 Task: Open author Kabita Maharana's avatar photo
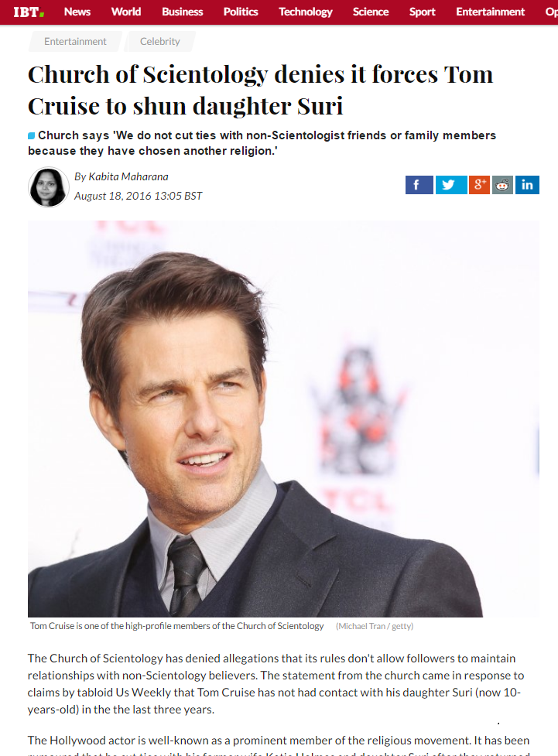pyautogui.click(x=48, y=187)
